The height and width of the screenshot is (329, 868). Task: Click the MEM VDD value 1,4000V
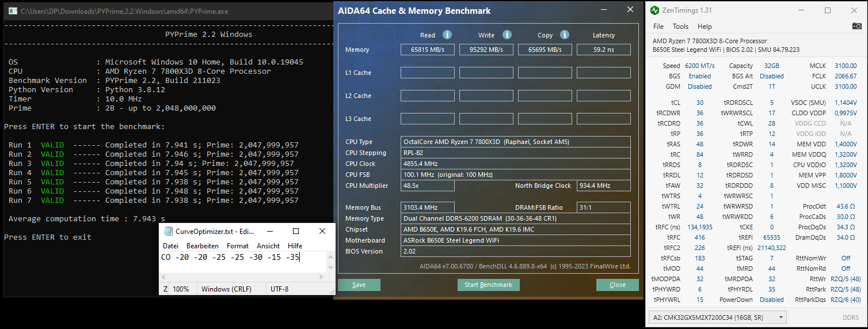[x=845, y=144]
